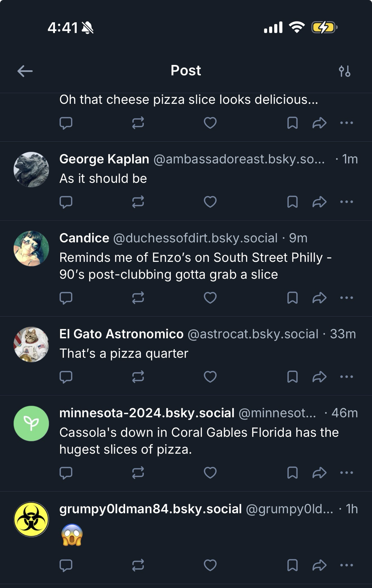Open George Kaplan's profile name

pyautogui.click(x=104, y=159)
